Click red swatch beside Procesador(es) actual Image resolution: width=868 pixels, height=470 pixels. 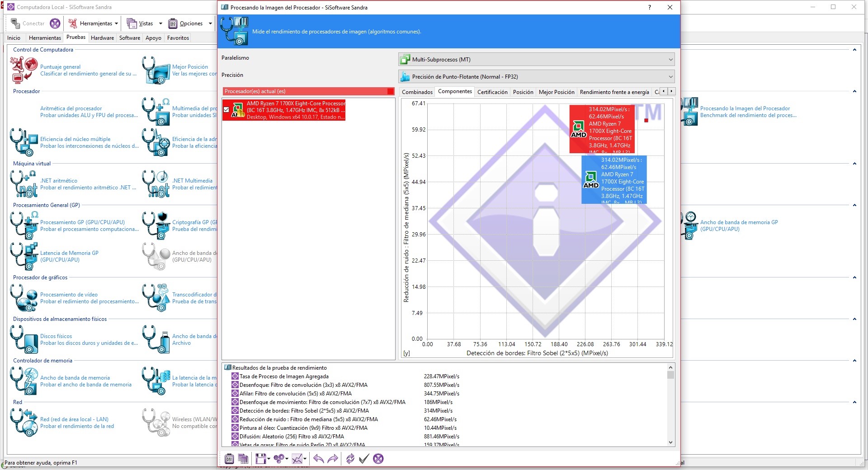click(x=390, y=91)
